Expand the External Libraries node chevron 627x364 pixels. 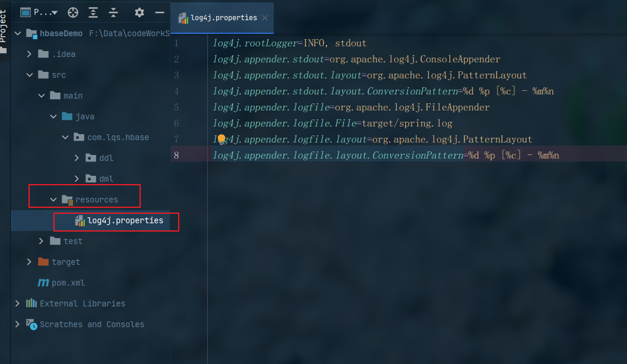tap(17, 303)
